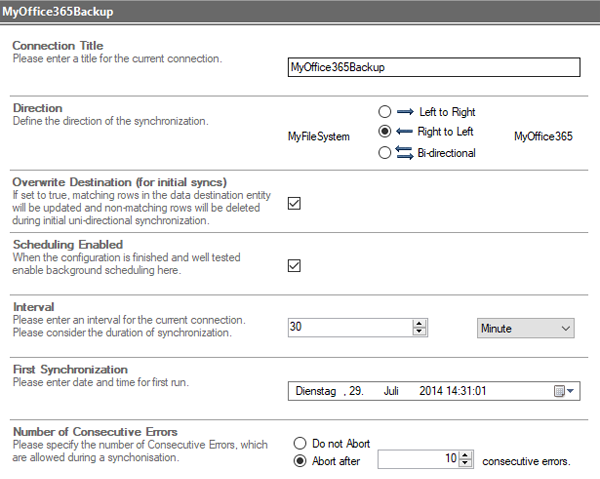Screen dimensions: 600x479
Task: Select the Bi-directional radio button
Action: click(x=385, y=153)
